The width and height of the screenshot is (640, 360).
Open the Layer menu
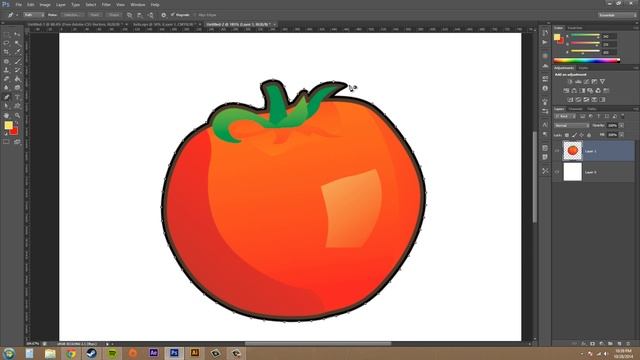click(60, 5)
